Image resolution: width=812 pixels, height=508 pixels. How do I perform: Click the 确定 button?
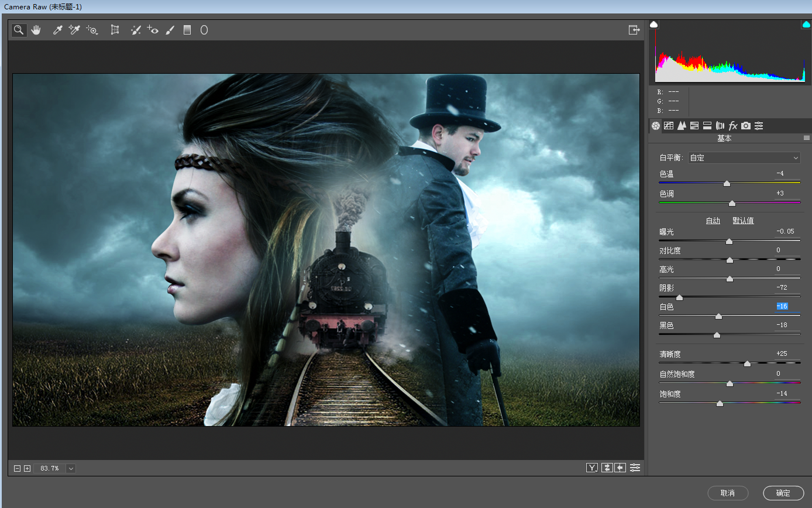783,493
